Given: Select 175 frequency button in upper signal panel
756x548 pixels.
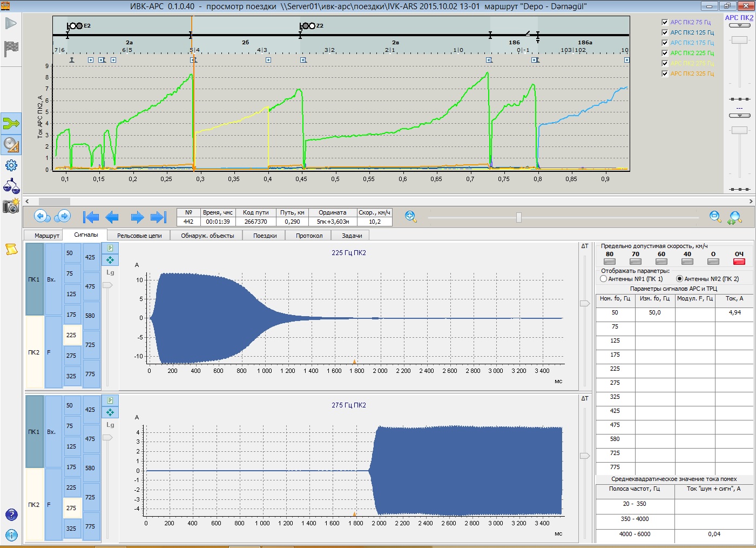Looking at the screenshot, I should (x=71, y=315).
